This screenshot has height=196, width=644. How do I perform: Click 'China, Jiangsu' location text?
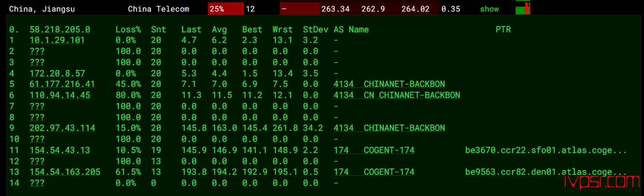42,9
